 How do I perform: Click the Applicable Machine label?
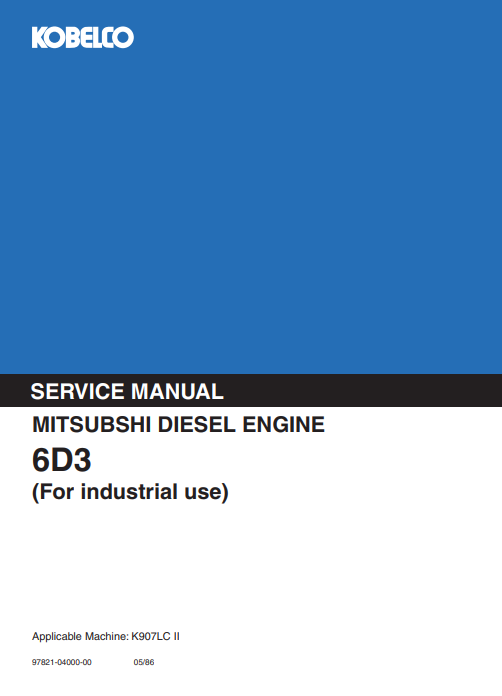point(80,637)
